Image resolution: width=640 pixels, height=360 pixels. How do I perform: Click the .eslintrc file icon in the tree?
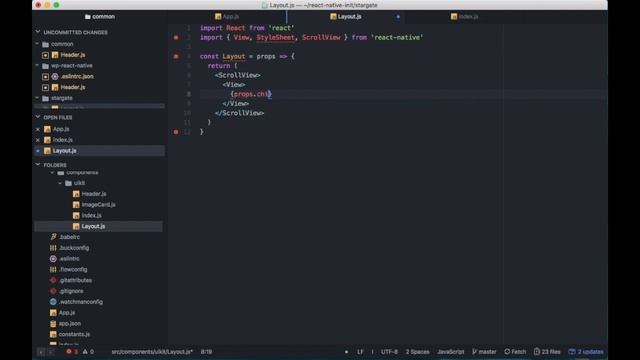tap(53, 259)
